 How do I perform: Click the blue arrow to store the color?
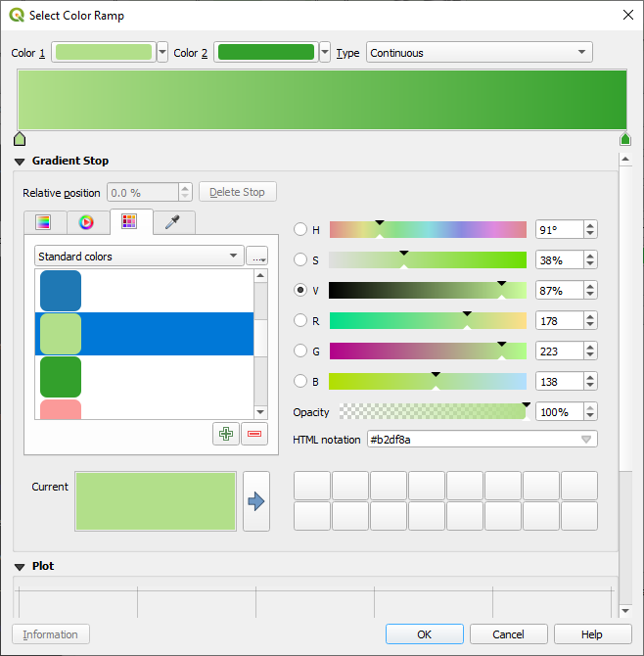(256, 501)
